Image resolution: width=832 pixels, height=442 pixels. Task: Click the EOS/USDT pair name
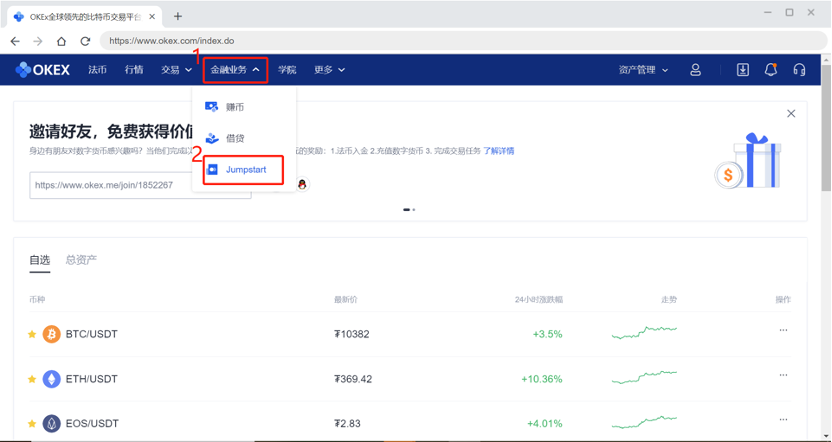(x=92, y=423)
